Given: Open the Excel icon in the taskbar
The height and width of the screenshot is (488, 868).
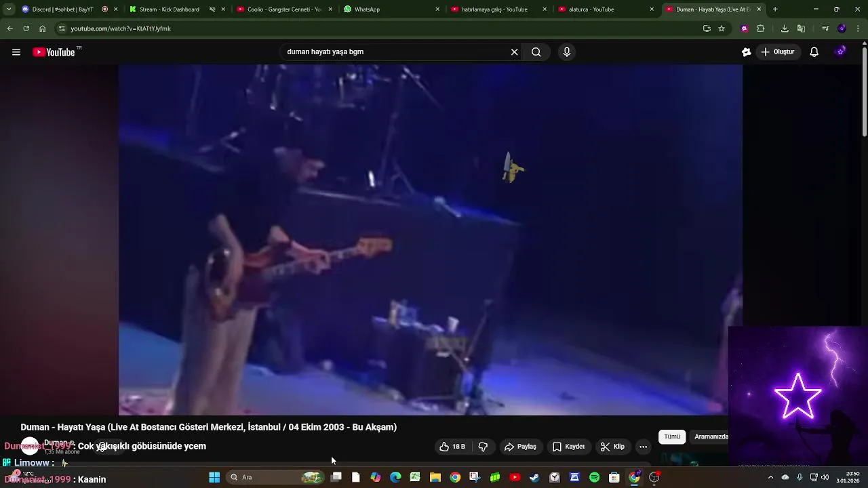Looking at the screenshot, I should (415, 477).
